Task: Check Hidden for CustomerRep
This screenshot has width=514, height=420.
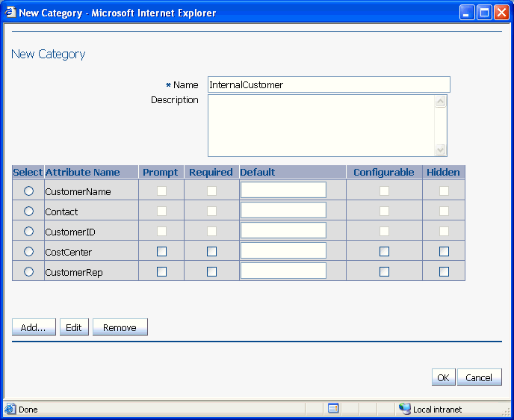Action: 444,271
